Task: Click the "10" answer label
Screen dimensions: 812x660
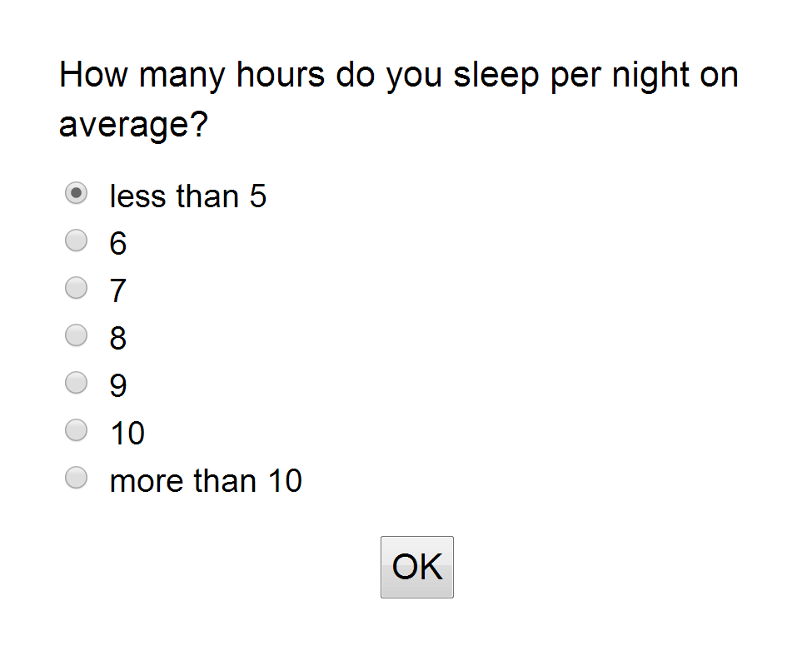Action: point(127,432)
